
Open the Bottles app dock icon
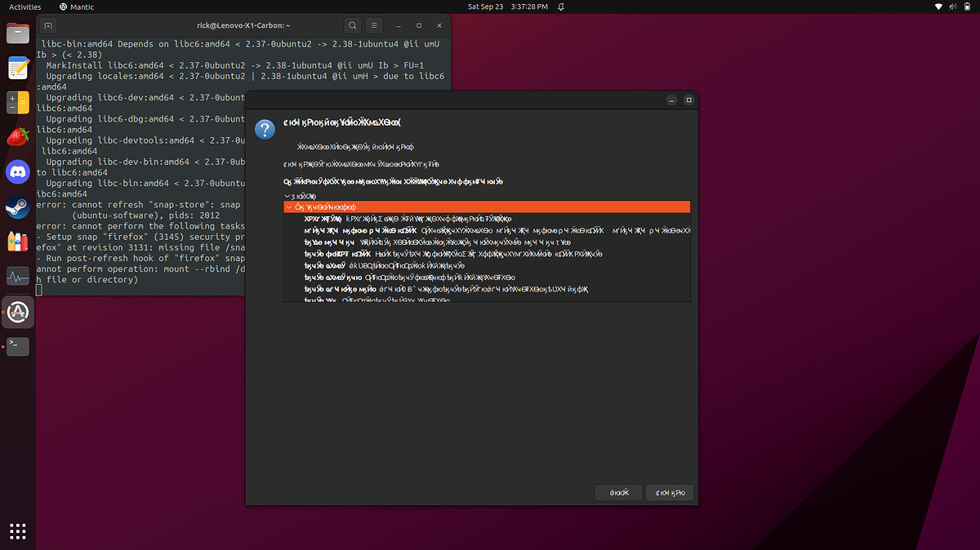(18, 242)
